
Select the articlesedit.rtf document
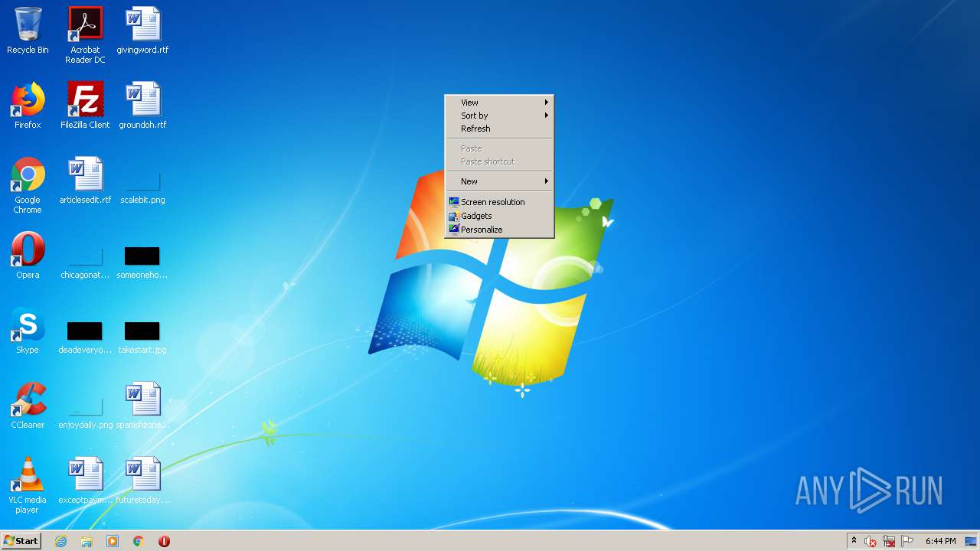click(85, 181)
